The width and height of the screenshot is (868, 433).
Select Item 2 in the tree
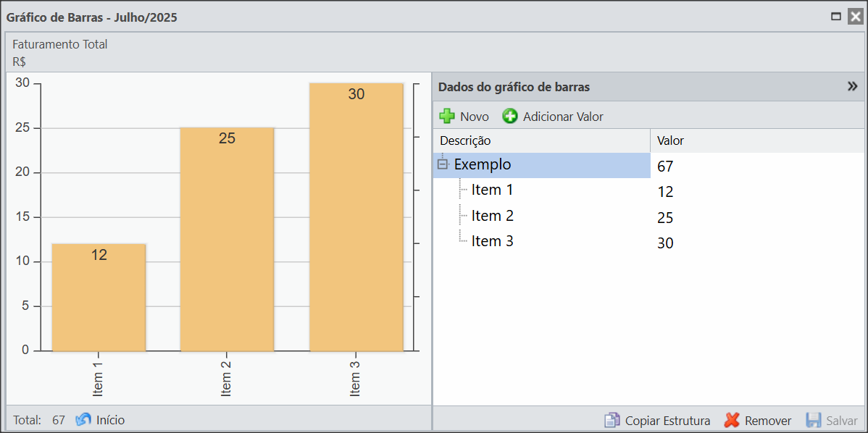pyautogui.click(x=492, y=216)
